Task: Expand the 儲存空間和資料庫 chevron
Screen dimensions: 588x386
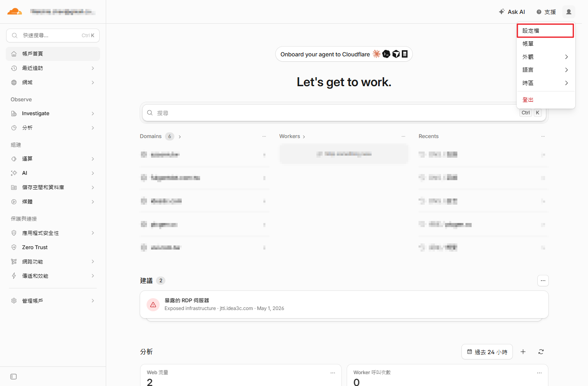Action: coord(93,187)
